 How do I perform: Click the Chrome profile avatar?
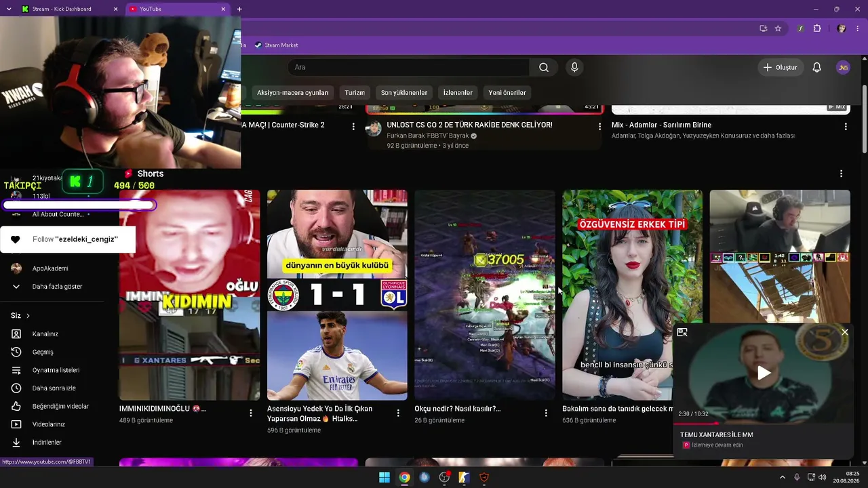pos(842,28)
